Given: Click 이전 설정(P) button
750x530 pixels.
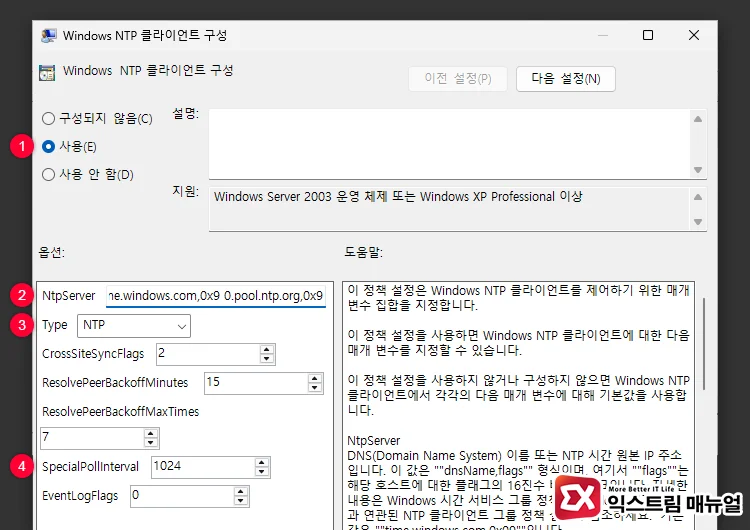Looking at the screenshot, I should coord(458,79).
